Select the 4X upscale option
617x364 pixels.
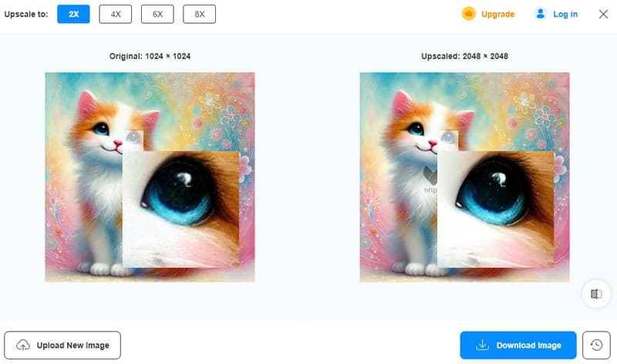[116, 14]
